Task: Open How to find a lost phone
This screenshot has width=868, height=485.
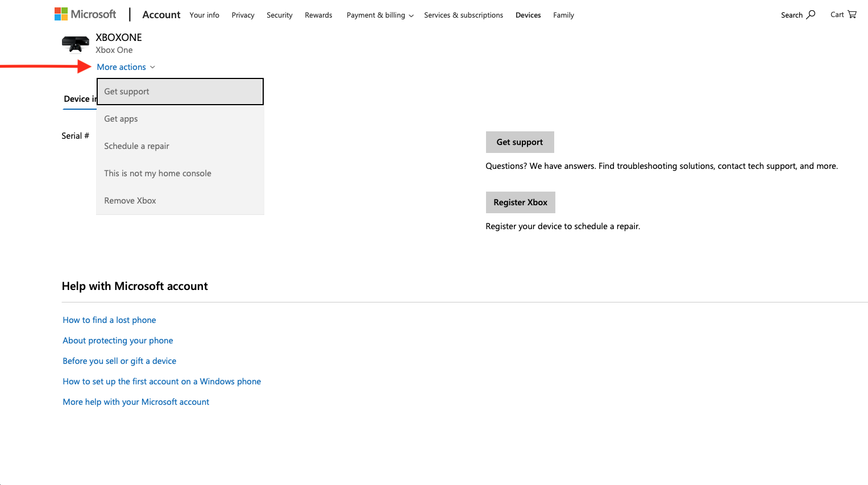Action: pyautogui.click(x=109, y=320)
